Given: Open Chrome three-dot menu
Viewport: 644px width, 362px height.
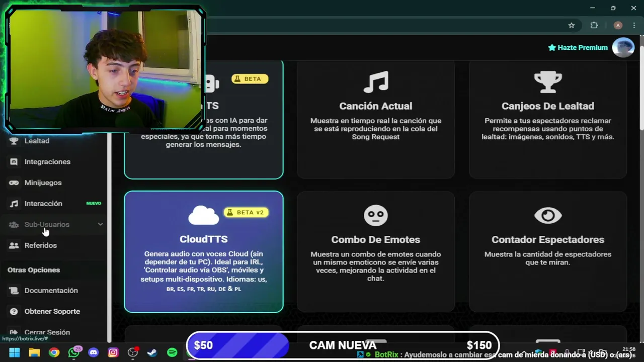Looking at the screenshot, I should coord(634,25).
